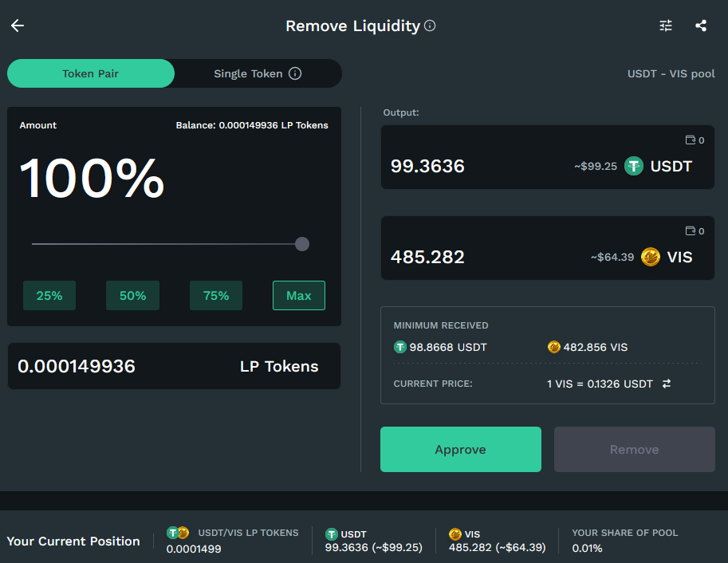Click the back arrow icon
This screenshot has width=728, height=563.
18,26
